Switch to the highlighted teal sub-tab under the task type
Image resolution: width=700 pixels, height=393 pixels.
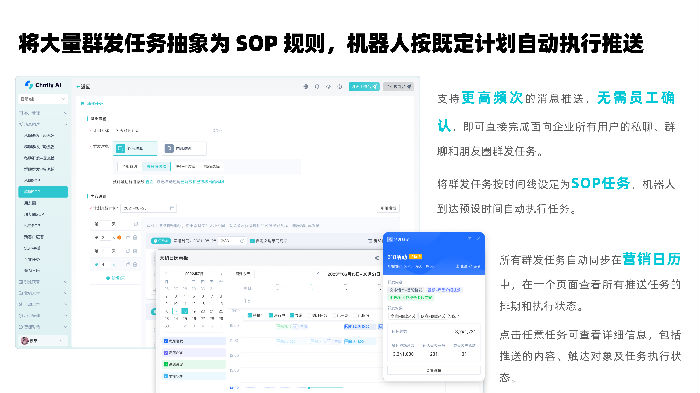(x=156, y=167)
